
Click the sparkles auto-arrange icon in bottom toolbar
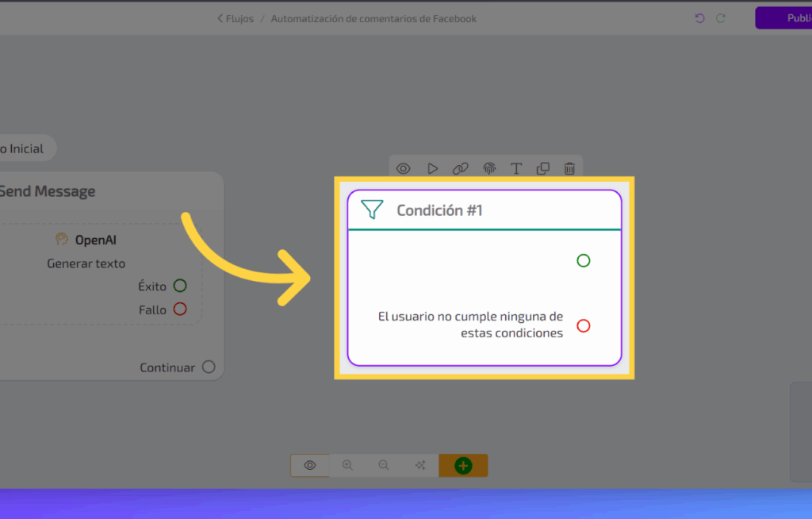pyautogui.click(x=420, y=466)
